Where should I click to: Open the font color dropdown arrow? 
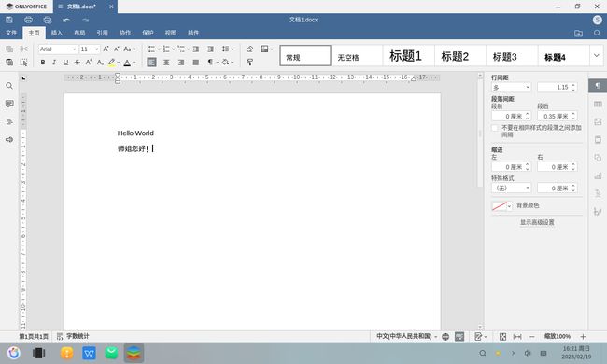pyautogui.click(x=134, y=63)
